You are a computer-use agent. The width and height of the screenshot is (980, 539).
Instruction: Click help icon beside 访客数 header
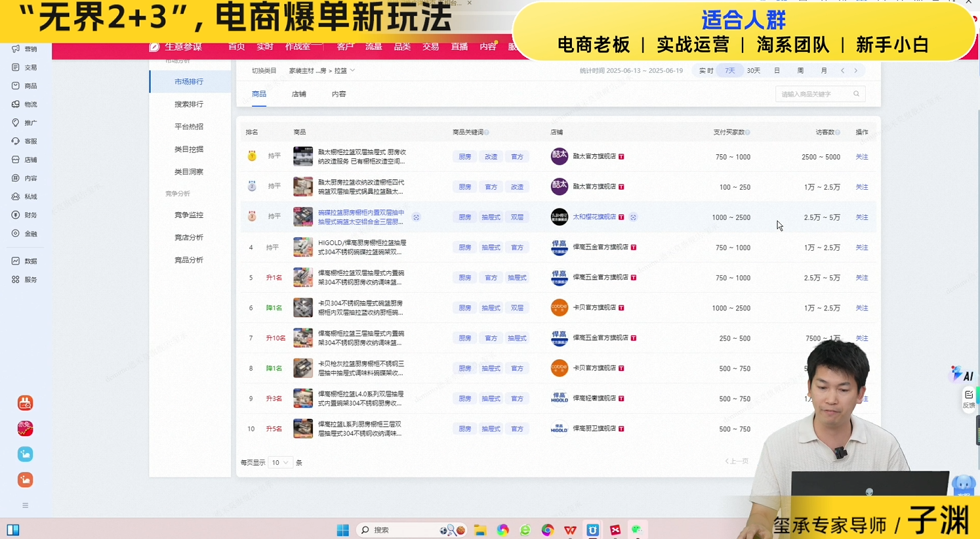838,133
